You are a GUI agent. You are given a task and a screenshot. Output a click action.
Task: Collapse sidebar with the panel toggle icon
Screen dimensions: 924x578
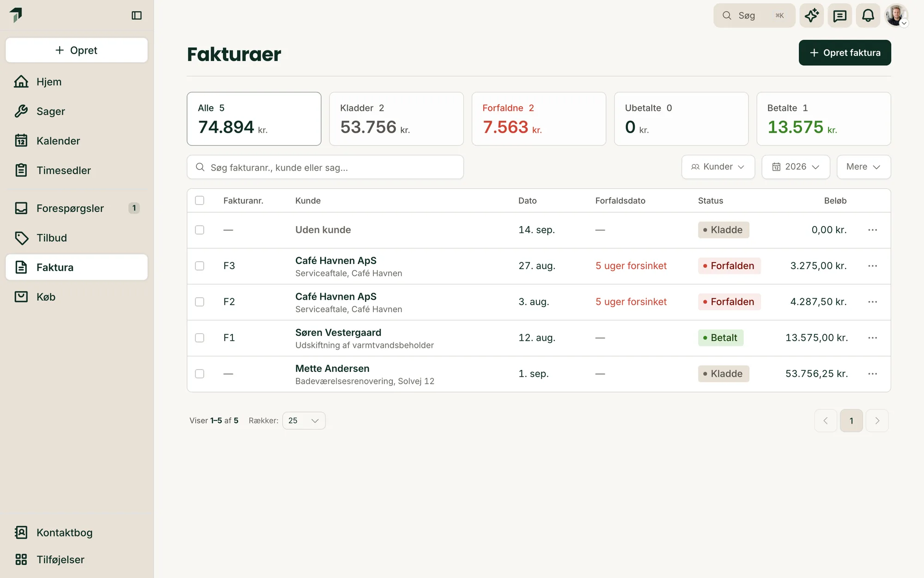point(136,16)
